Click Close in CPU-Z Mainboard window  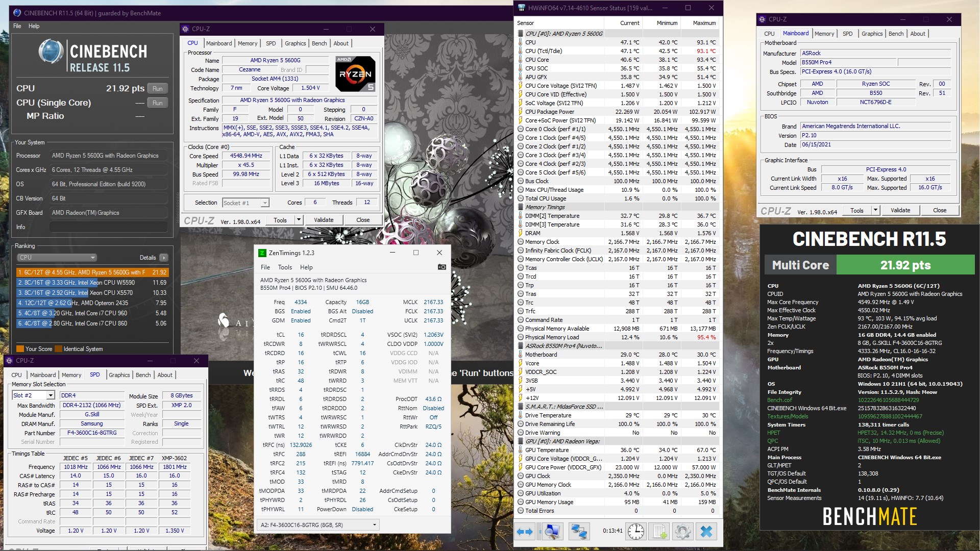pyautogui.click(x=940, y=210)
